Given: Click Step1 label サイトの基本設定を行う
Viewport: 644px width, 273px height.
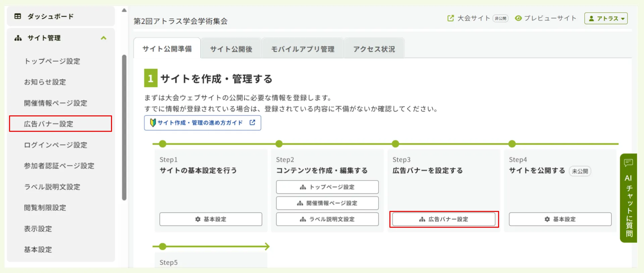Looking at the screenshot, I should pyautogui.click(x=198, y=170).
